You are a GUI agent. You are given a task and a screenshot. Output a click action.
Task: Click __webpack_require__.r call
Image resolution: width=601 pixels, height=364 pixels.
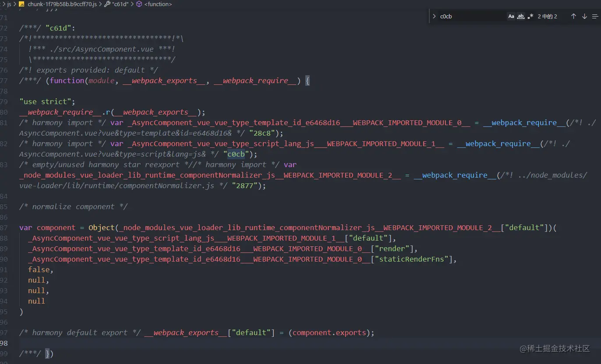(x=64, y=112)
